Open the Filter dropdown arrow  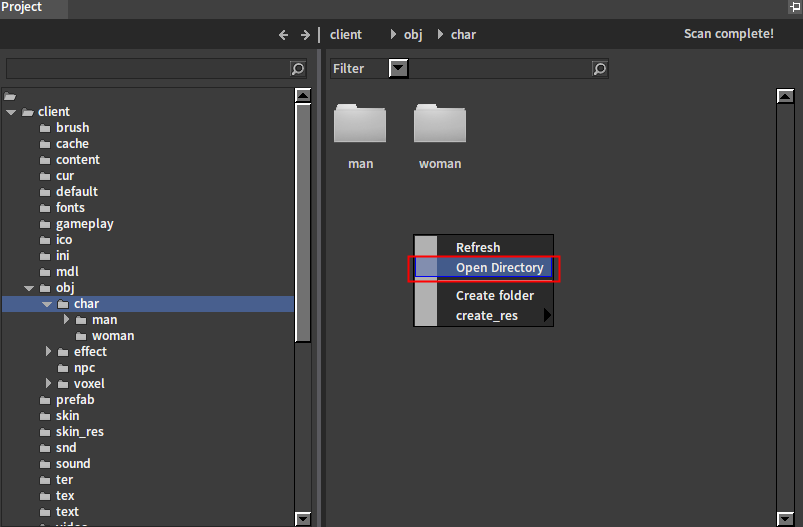coord(398,68)
